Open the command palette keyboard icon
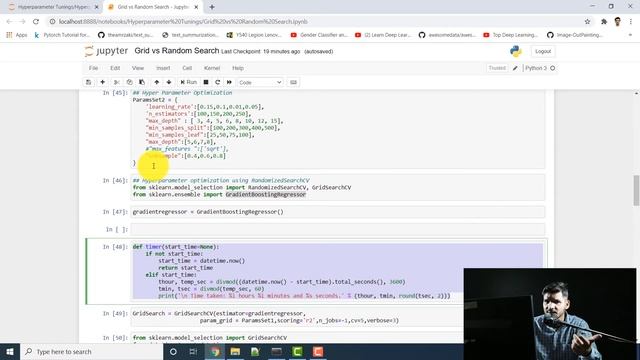The height and width of the screenshot is (360, 640). point(293,82)
